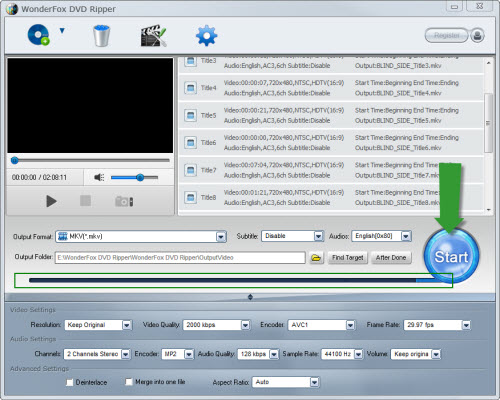500x400 pixels.
Task: Toggle Title8 checkbox icon
Action: pyautogui.click(x=191, y=197)
